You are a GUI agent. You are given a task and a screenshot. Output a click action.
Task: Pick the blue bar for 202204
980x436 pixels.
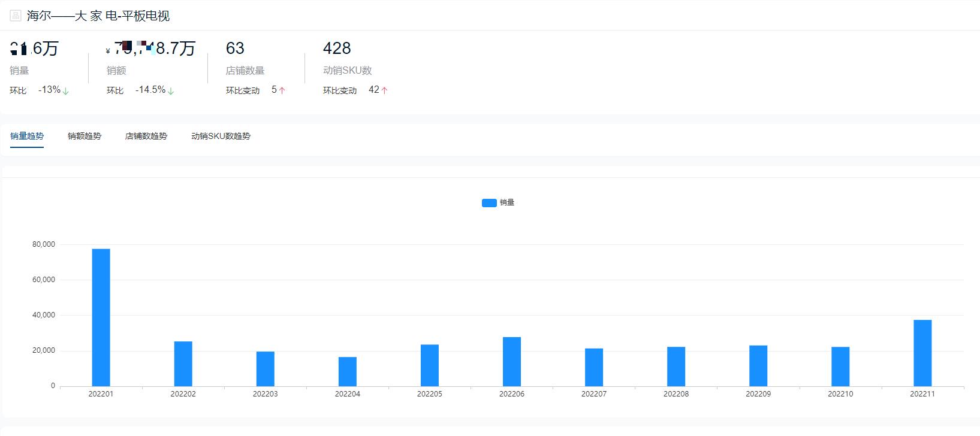point(348,371)
